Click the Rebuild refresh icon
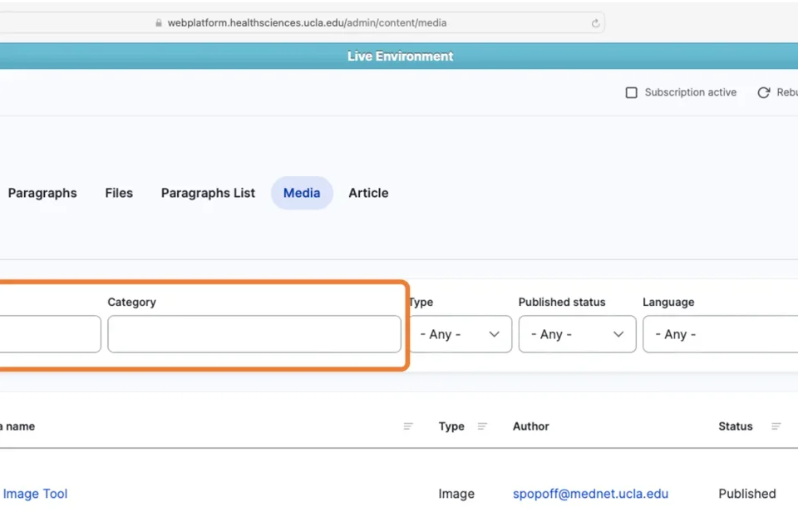Image resolution: width=798 pixels, height=532 pixels. tap(763, 92)
